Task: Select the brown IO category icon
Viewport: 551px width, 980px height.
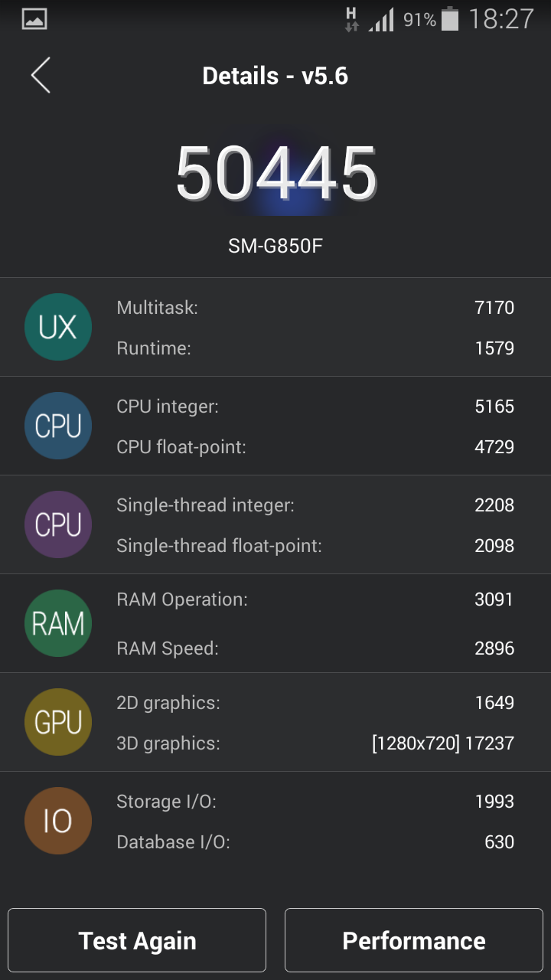Action: [x=58, y=820]
